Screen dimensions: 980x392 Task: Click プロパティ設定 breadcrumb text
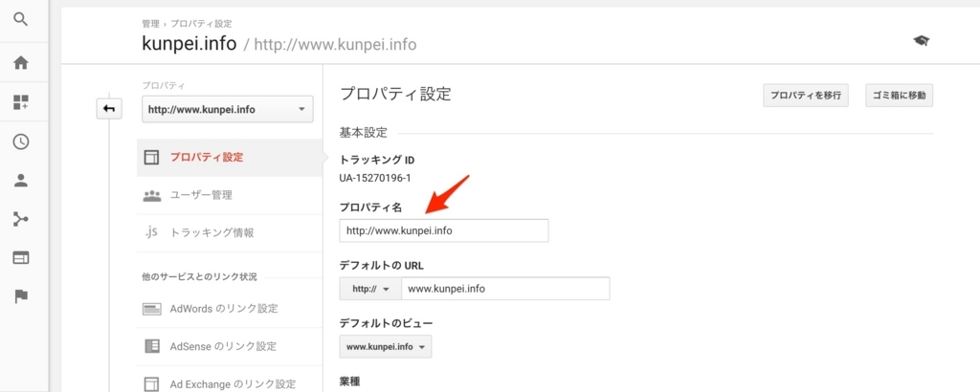[201, 24]
